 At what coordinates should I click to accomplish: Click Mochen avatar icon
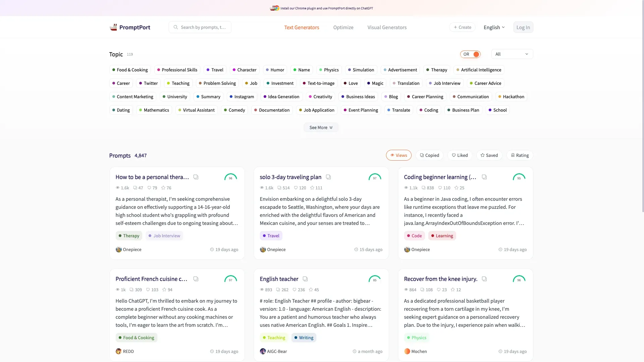(x=407, y=351)
